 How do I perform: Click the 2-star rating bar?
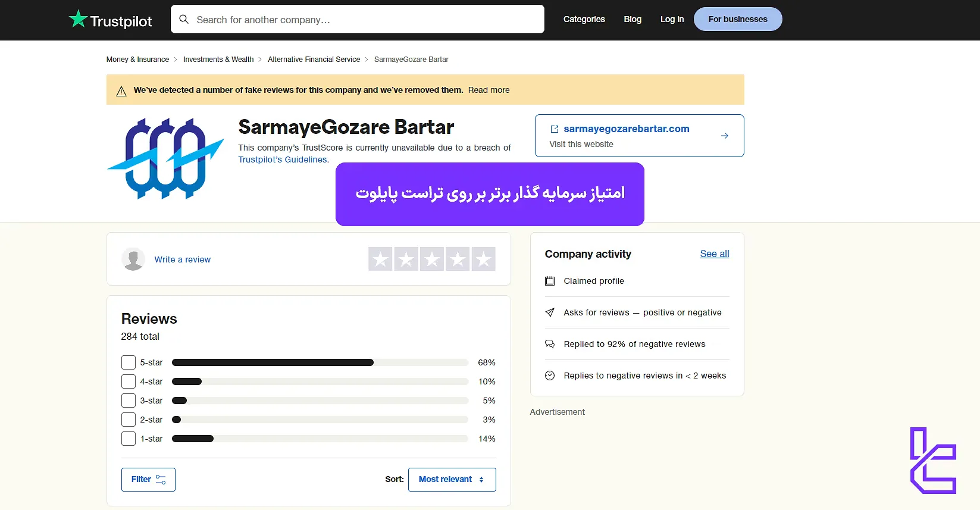(320, 420)
